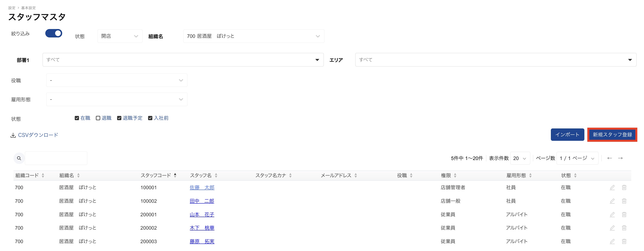Open staff 山本 花子 link
The height and width of the screenshot is (251, 644).
click(x=202, y=215)
